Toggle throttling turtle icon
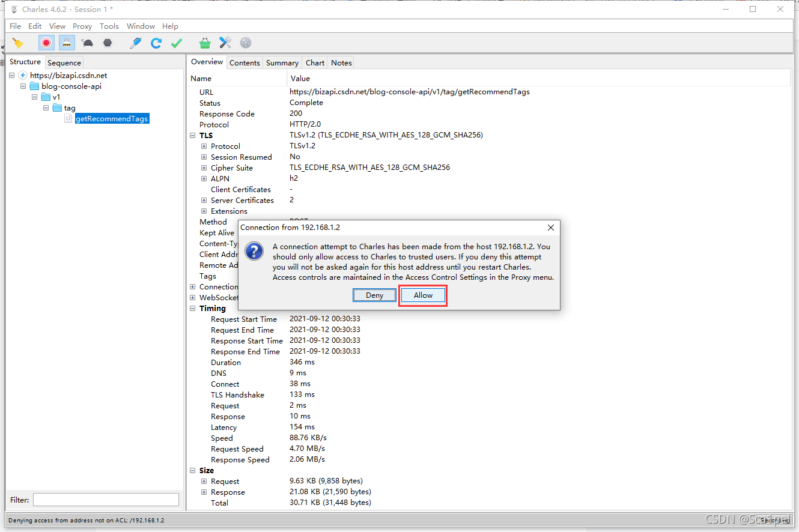 coord(88,43)
